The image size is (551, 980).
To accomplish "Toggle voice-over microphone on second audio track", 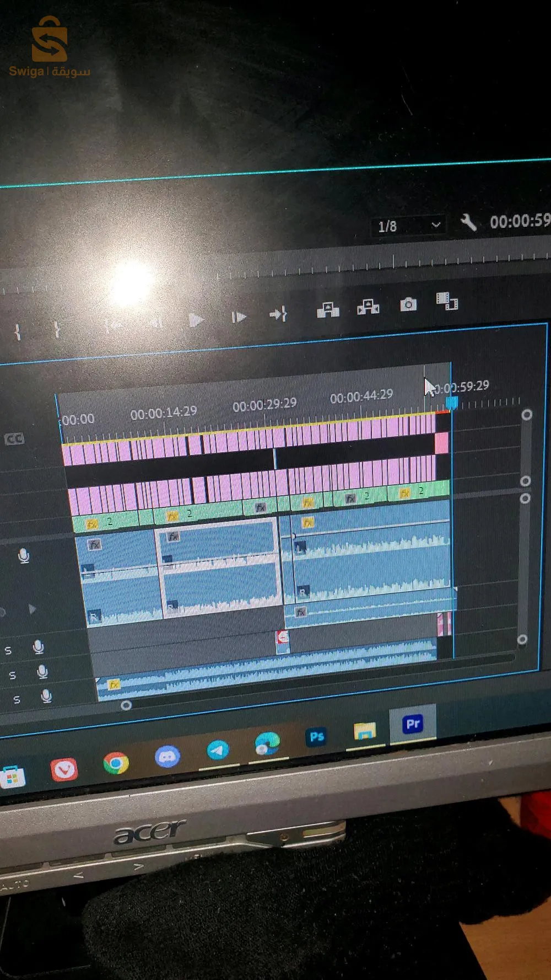I will point(38,647).
